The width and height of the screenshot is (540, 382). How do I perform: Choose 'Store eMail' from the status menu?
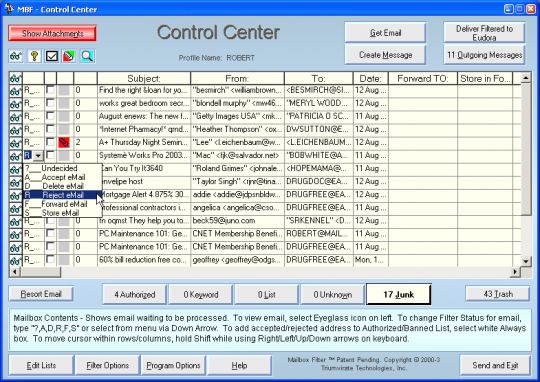[x=62, y=213]
